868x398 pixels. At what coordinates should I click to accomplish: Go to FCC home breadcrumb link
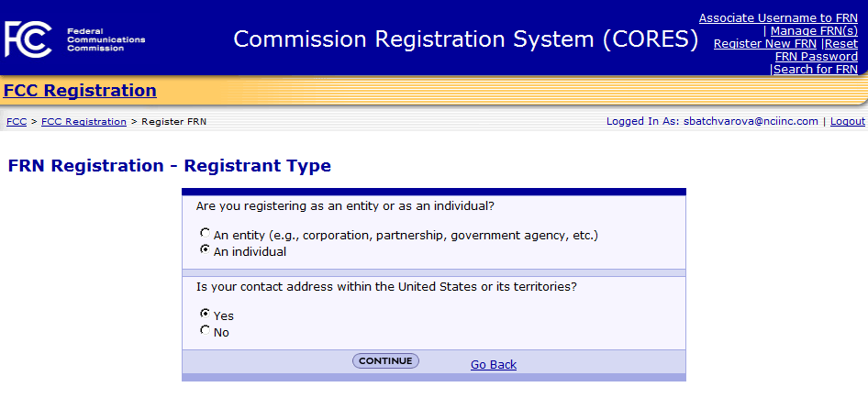tap(17, 122)
